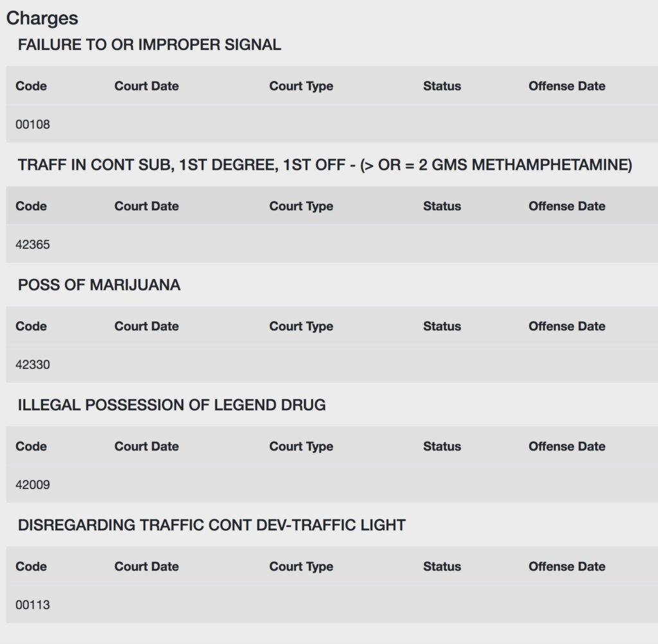Click Offense Date header under improper signal charge
This screenshot has width=658, height=644.
[567, 86]
